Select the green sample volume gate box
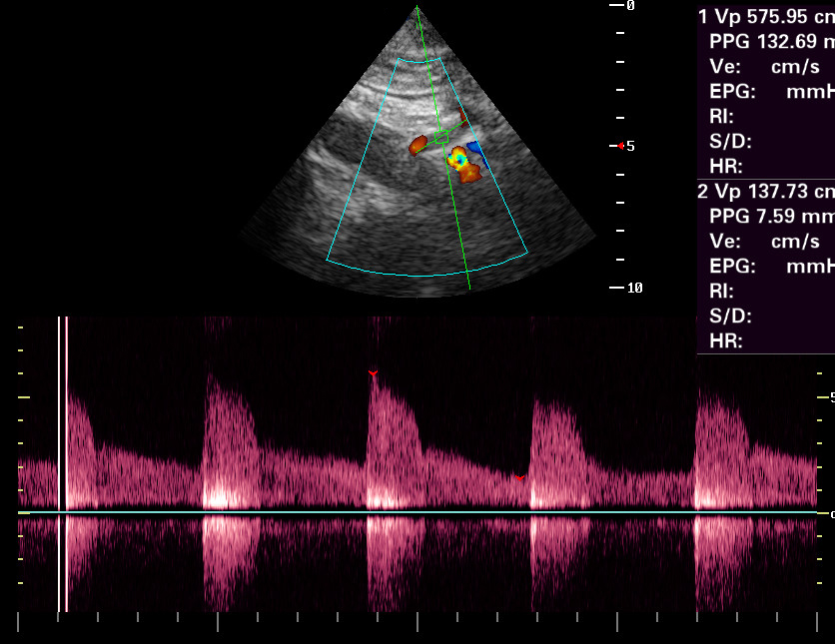This screenshot has height=644, width=835. pos(441,138)
